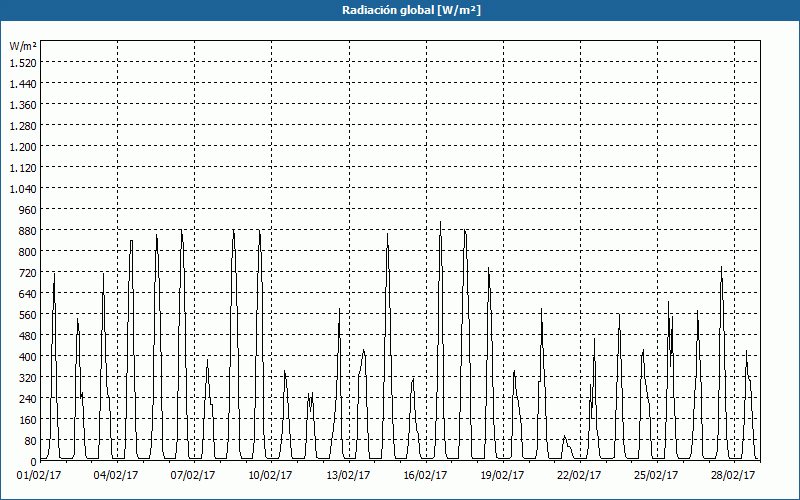The width and height of the screenshot is (800, 500).
Task: Select the 160 y-axis value
Action: 28,420
